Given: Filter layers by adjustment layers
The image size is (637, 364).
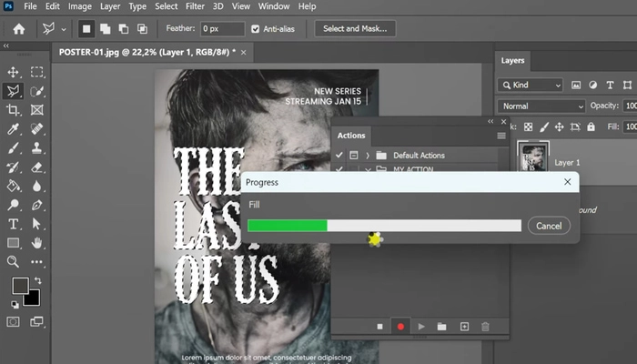Looking at the screenshot, I should point(593,85).
